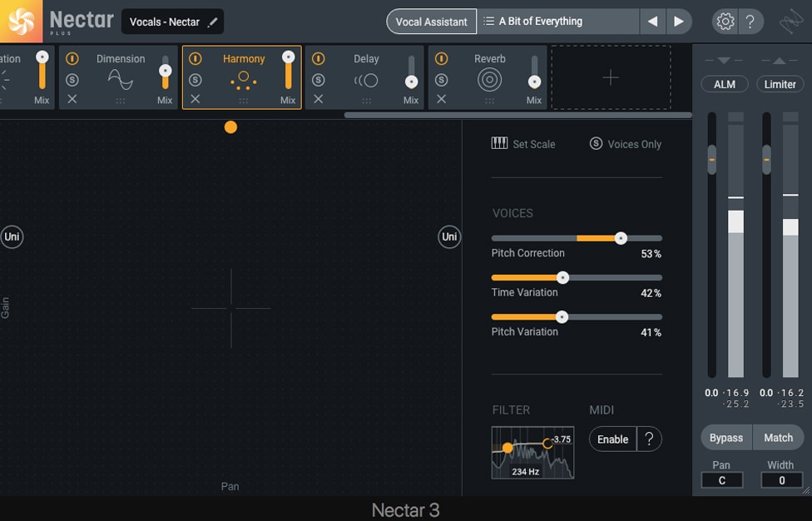812x521 pixels.
Task: Click the left Uni voice node
Action: point(12,237)
